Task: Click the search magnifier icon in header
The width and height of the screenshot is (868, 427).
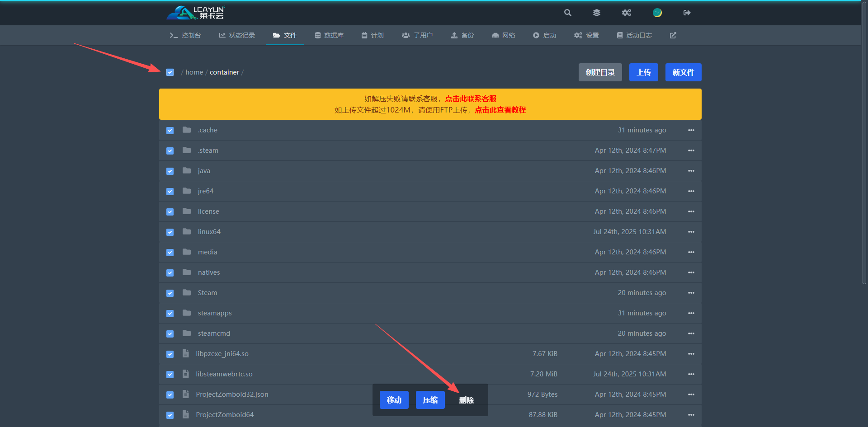Action: pos(568,13)
